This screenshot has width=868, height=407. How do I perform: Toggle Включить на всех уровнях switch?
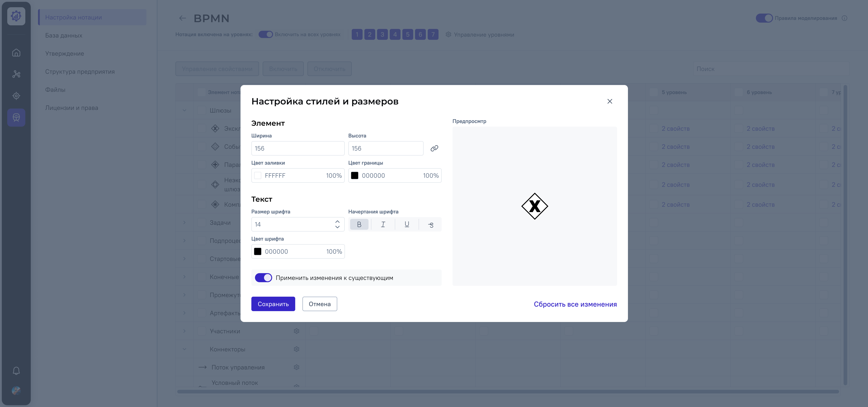tap(266, 34)
